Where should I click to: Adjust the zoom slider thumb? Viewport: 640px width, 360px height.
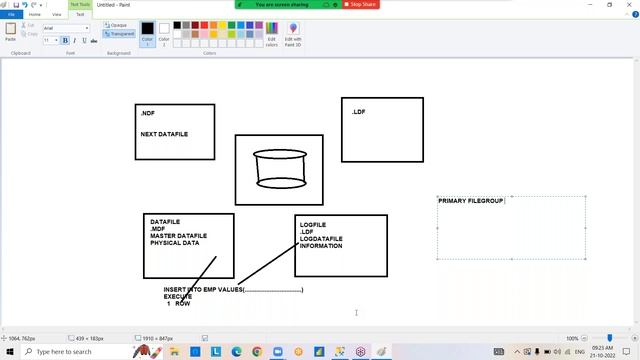pyautogui.click(x=610, y=338)
